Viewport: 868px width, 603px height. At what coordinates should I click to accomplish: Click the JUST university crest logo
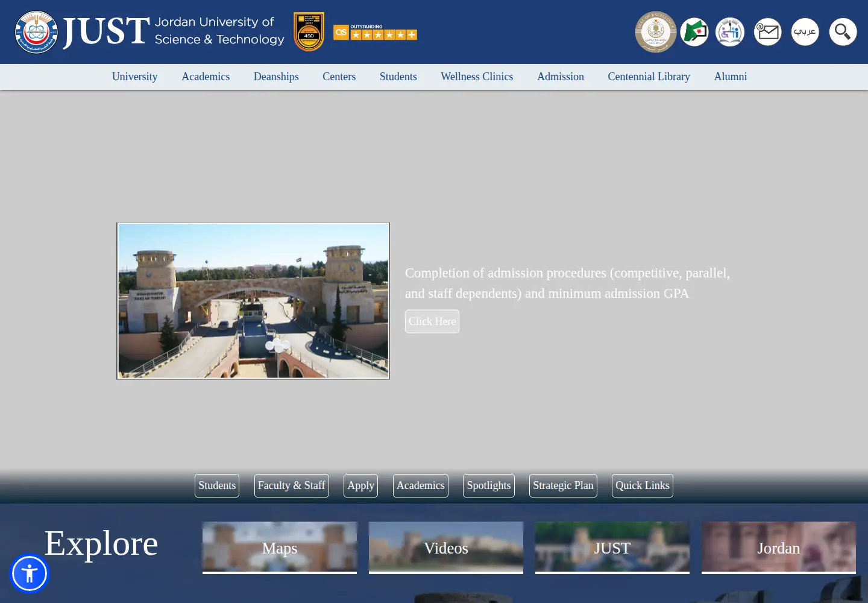click(x=36, y=32)
